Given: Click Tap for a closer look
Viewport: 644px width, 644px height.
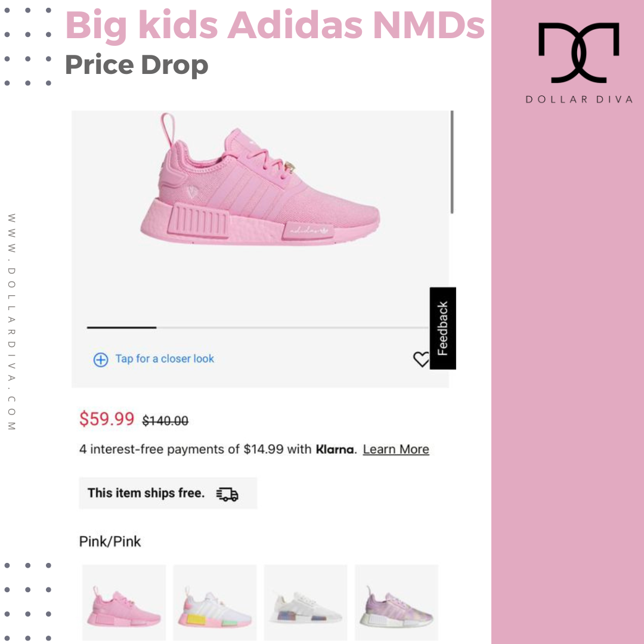Looking at the screenshot, I should point(165,358).
